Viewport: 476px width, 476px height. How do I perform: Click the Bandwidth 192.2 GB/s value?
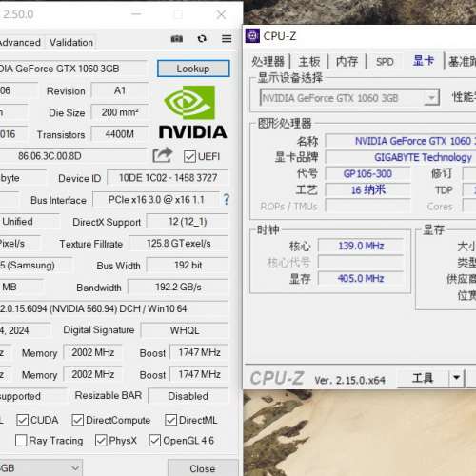(178, 287)
